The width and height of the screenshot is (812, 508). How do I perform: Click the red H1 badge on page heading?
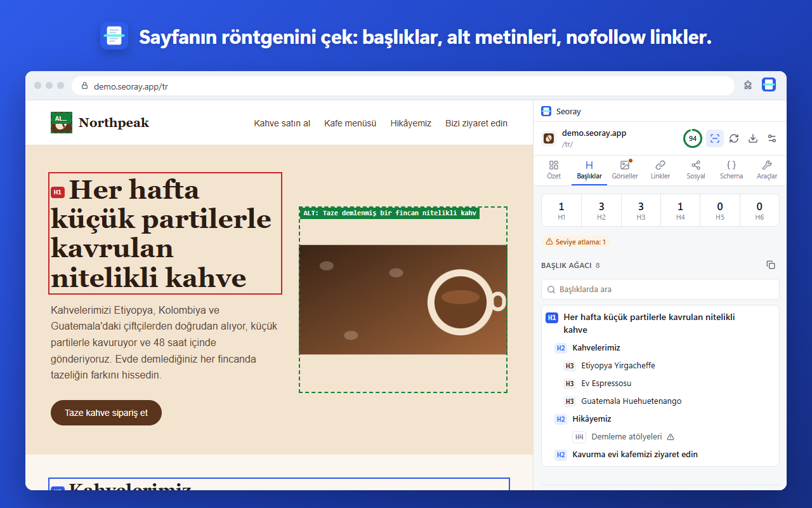(58, 192)
